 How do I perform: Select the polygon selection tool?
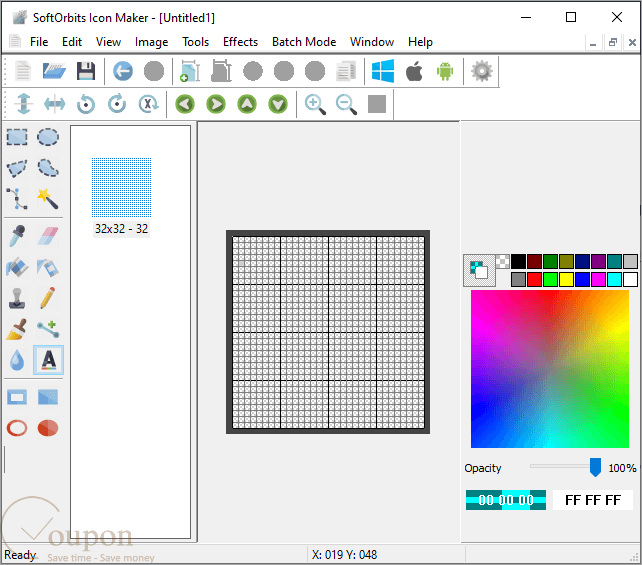(17, 168)
